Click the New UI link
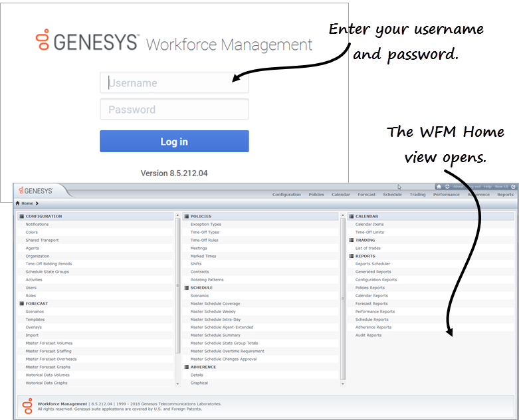Screen dimensions: 519x420 501,187
